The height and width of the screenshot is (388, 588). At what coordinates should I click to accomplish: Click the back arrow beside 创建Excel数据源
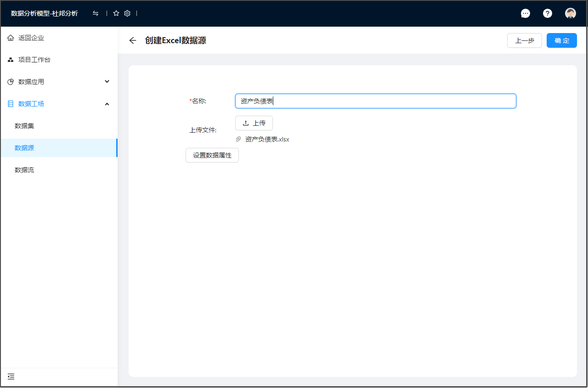pos(132,40)
